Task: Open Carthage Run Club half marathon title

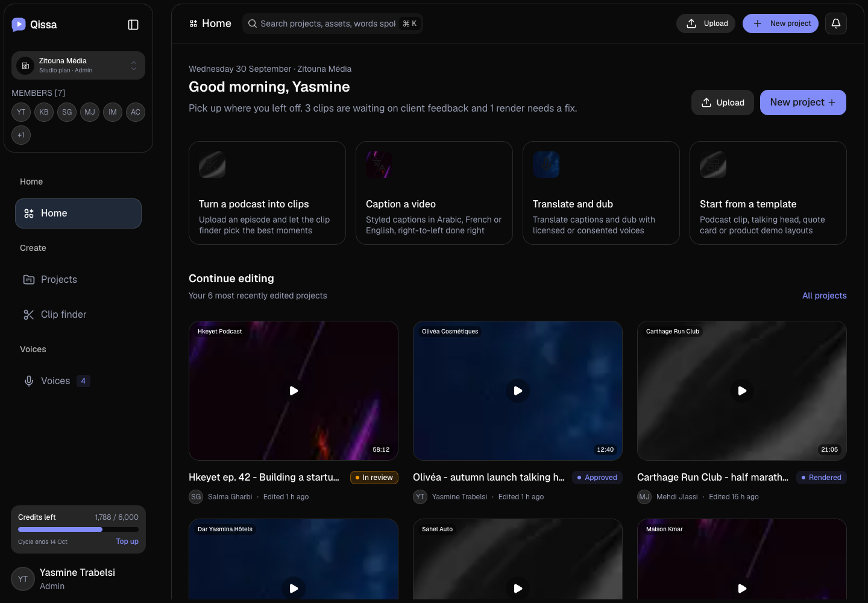Action: tap(713, 478)
